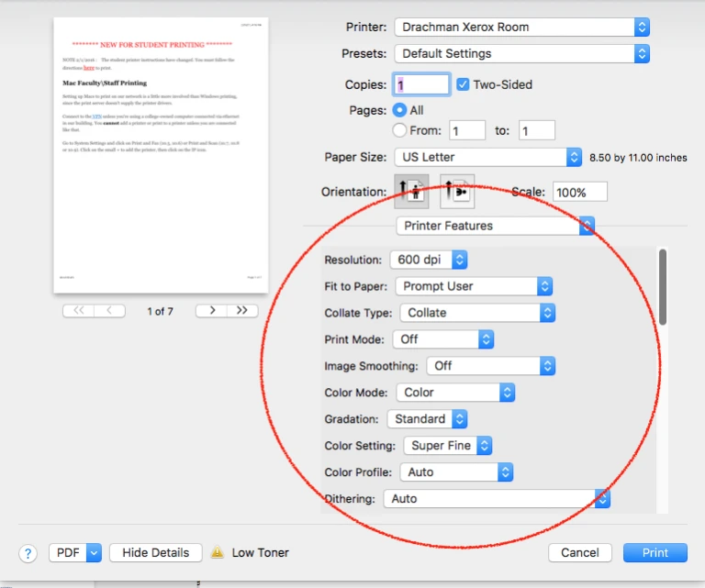This screenshot has width=705, height=588.
Task: Go to previous preview page
Action: 109,310
